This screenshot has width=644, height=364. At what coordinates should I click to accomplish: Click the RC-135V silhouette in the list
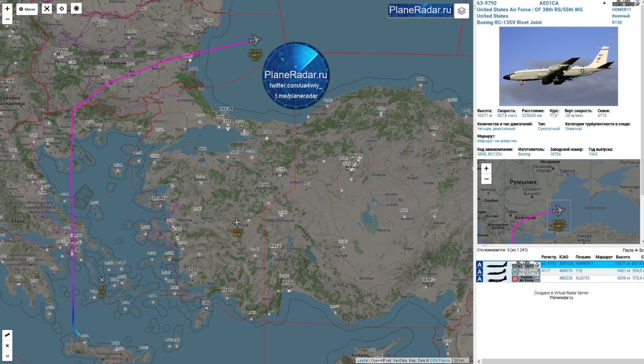click(x=497, y=264)
